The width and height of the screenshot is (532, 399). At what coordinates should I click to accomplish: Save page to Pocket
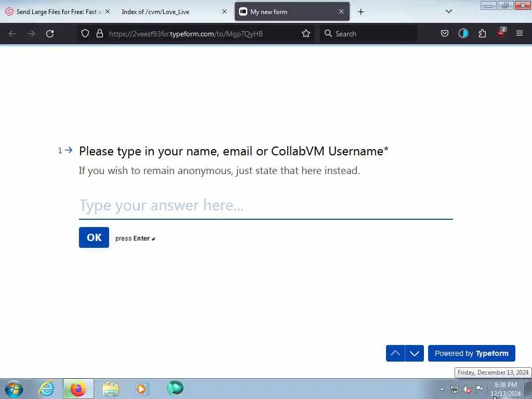click(445, 34)
